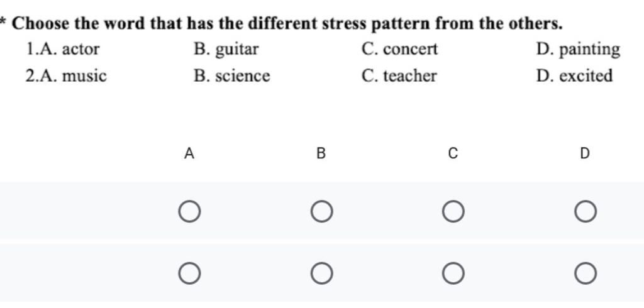Pick option C radio for question 2
Image resolution: width=644 pixels, height=308 pixels.
[453, 273]
